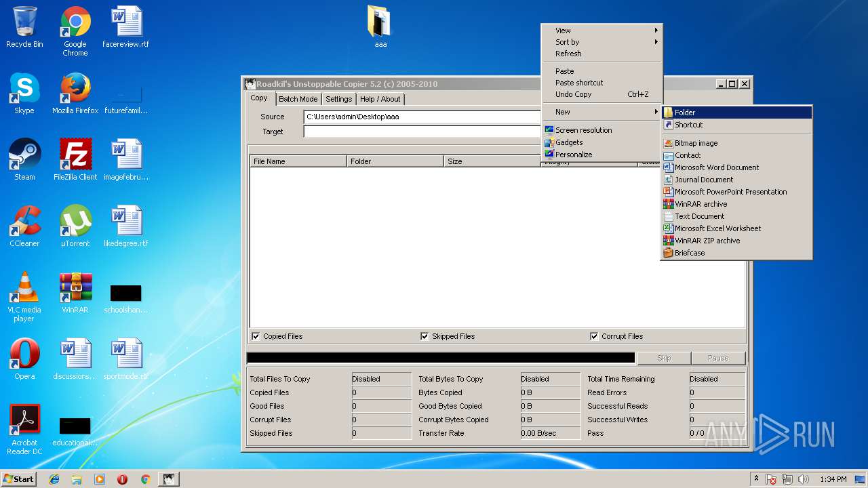Open Windows Explorer taskbar icon
Viewport: 868px width, 488px height.
77,479
